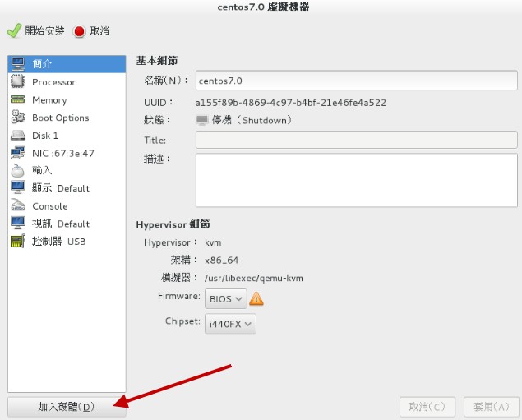Click the green checkmark Begin Installation icon

(x=13, y=31)
